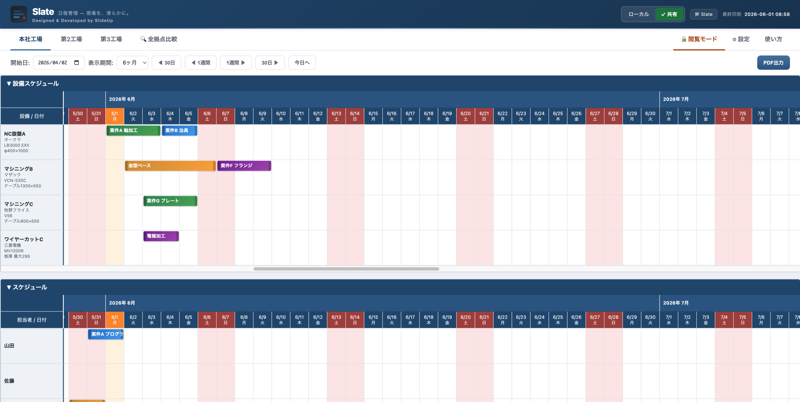Viewport: 800px width, 402px height.
Task: Switch to the 第3工場 tab
Action: [111, 39]
